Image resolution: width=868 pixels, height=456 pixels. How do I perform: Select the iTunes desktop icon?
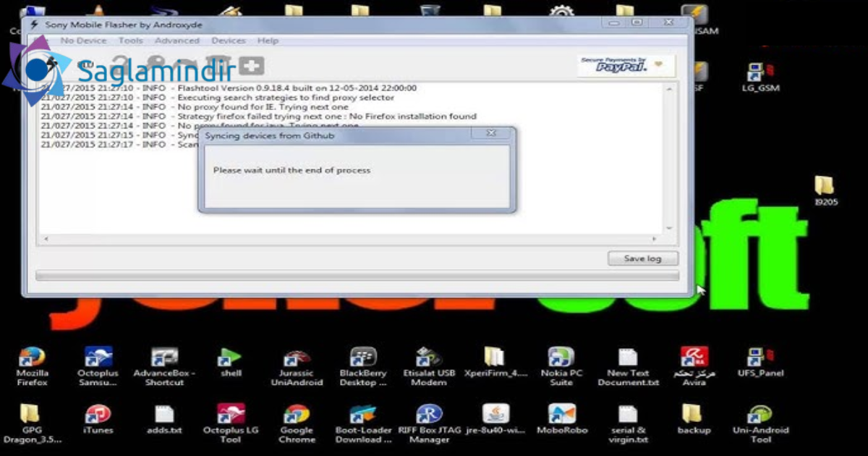tap(98, 419)
